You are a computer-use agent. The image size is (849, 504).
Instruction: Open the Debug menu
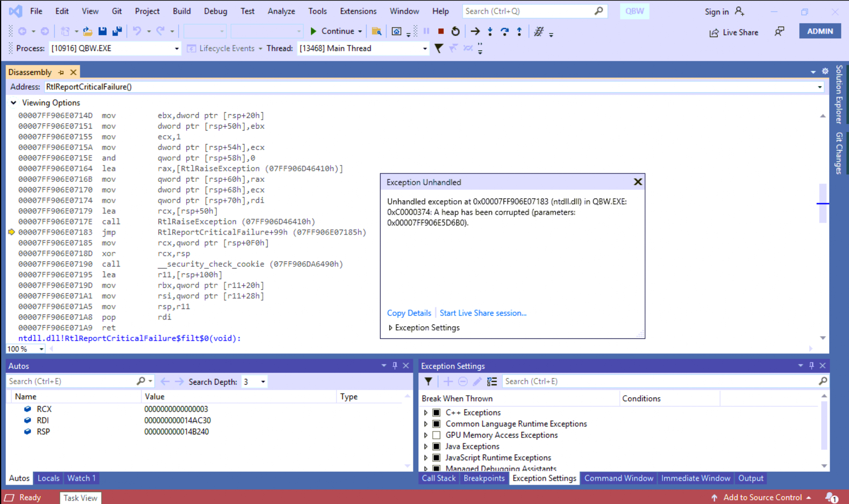[x=215, y=11]
